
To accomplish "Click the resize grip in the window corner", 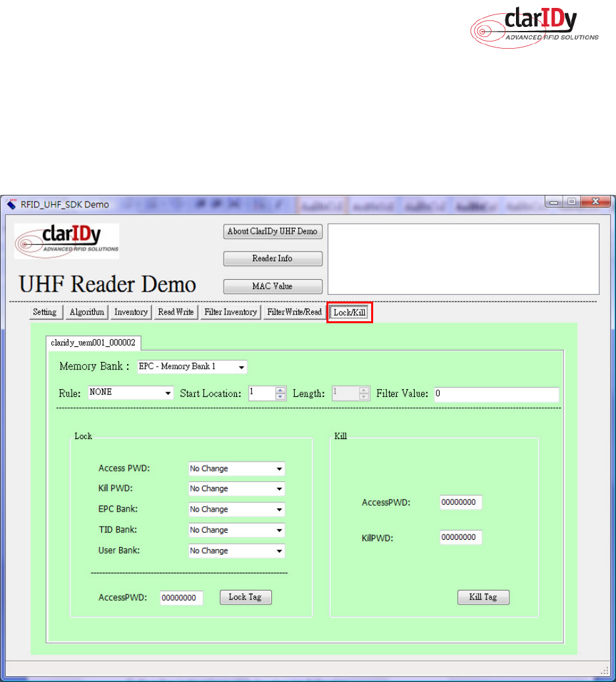I will coord(605,670).
